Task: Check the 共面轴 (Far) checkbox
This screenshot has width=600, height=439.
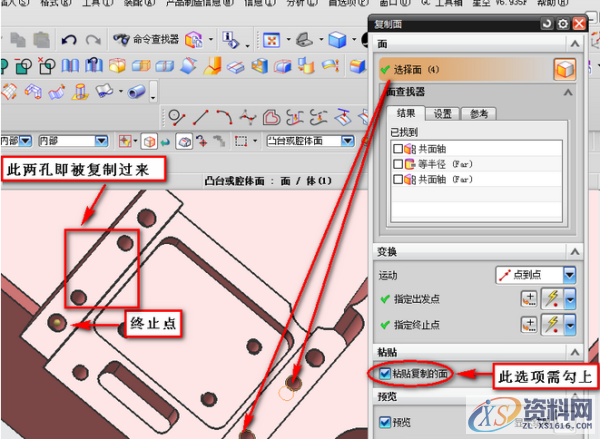Action: point(398,179)
